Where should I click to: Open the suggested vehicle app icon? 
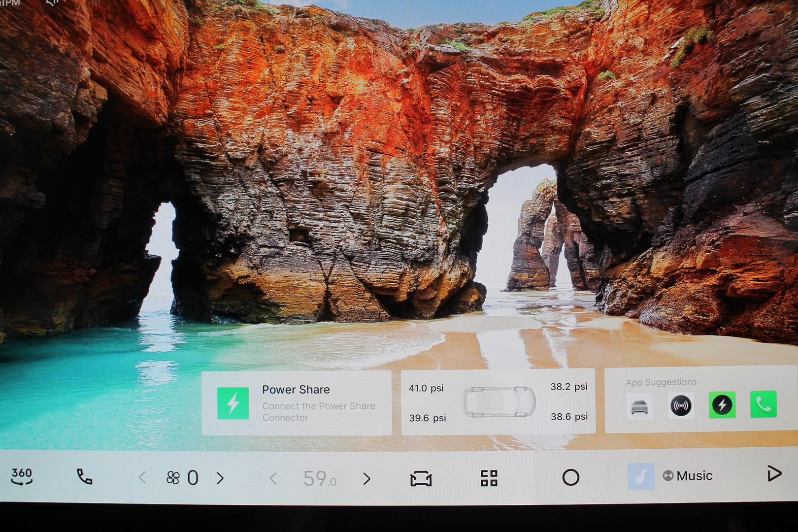click(x=639, y=406)
